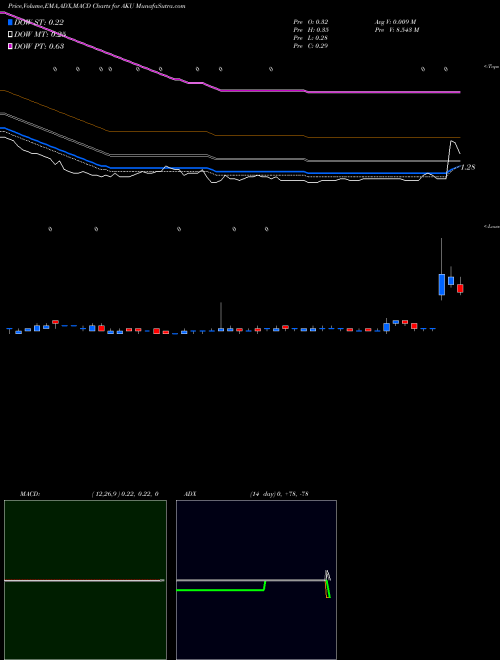Image resolution: width=500 pixels, height=660 pixels.
Task: Click the 'Pre L: 0.28' low value
Action: pyautogui.click(x=311, y=37)
